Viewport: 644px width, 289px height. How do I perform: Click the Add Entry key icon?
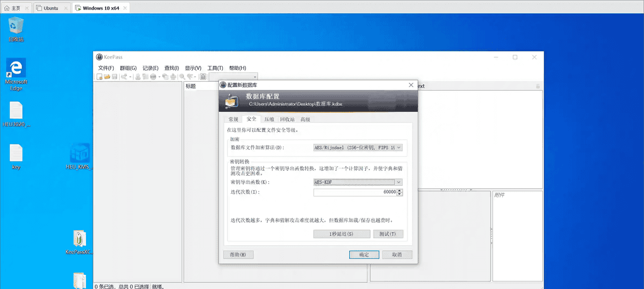123,77
